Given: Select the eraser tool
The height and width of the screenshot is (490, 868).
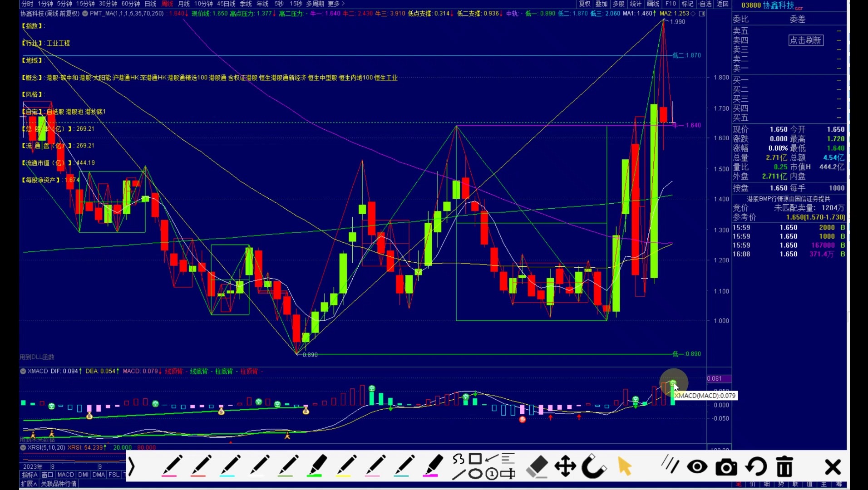Looking at the screenshot, I should pos(537,467).
